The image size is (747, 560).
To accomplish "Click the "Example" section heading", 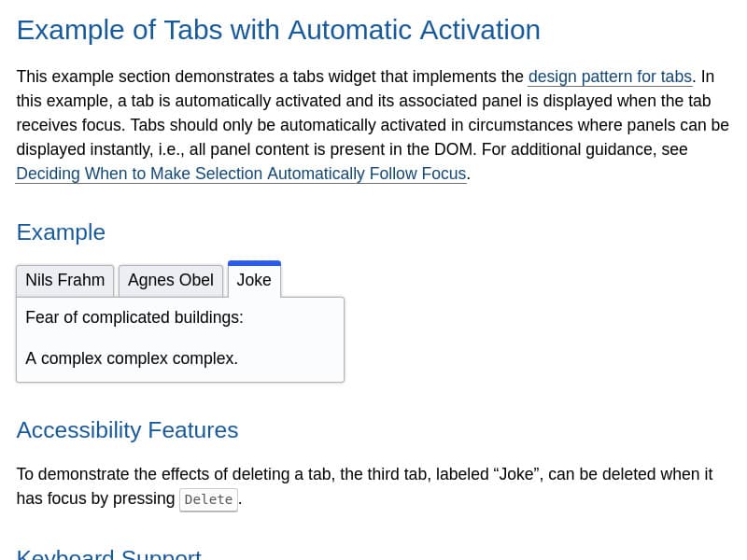I will (x=60, y=231).
